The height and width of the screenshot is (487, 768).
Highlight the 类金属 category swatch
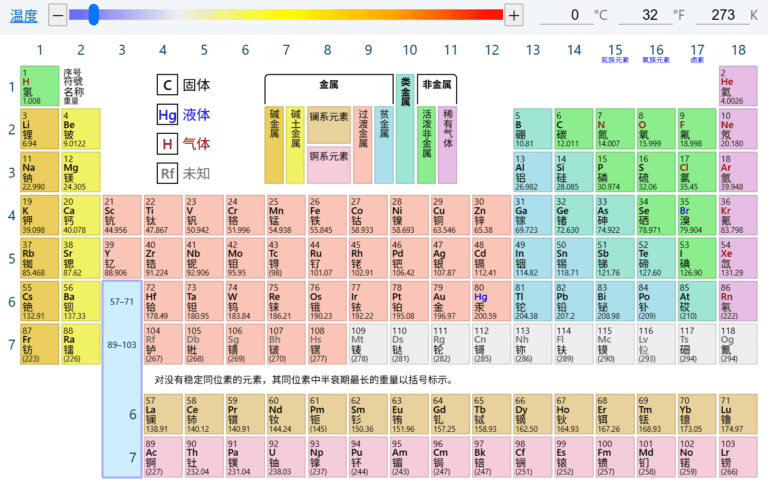pos(405,129)
